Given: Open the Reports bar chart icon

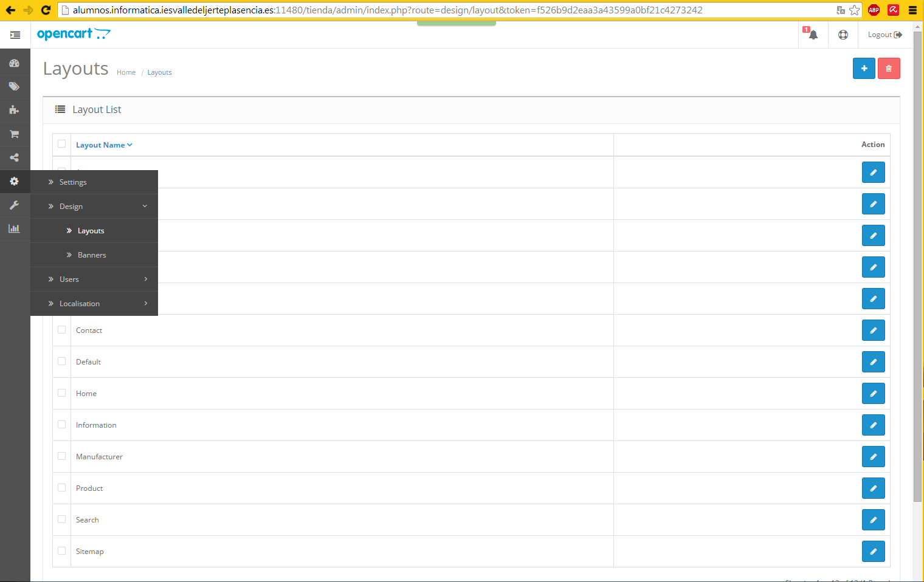Looking at the screenshot, I should [x=15, y=229].
